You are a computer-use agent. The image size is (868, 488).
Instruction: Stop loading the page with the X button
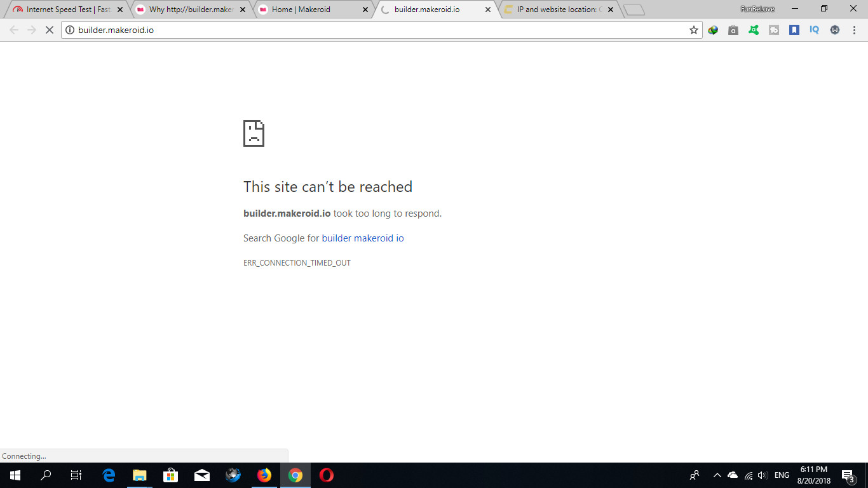(x=50, y=30)
